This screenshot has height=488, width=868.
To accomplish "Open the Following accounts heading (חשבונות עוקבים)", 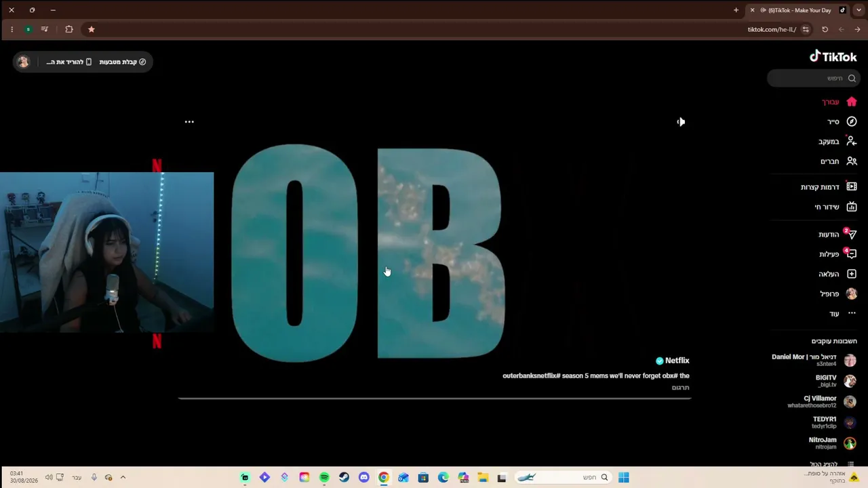I will click(x=834, y=341).
